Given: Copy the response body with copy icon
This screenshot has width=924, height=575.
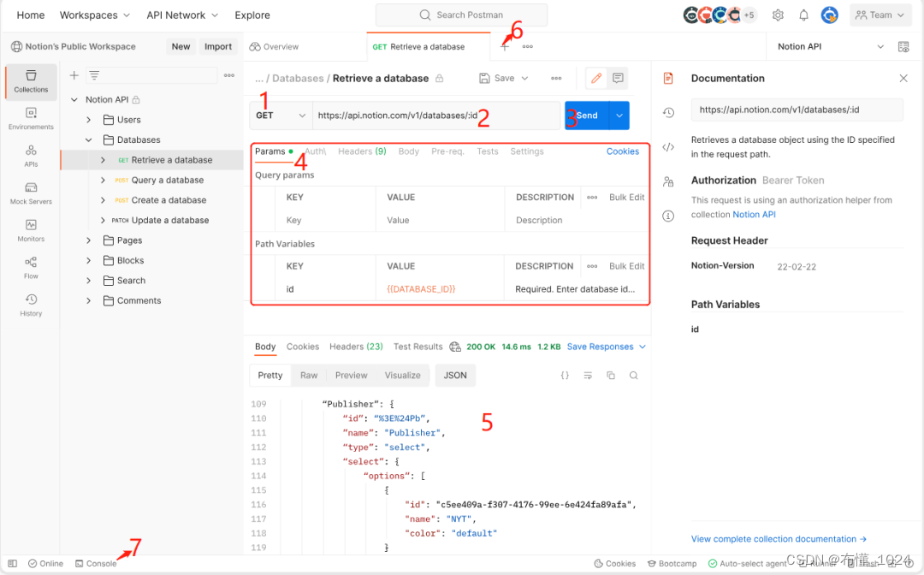Looking at the screenshot, I should [x=611, y=376].
